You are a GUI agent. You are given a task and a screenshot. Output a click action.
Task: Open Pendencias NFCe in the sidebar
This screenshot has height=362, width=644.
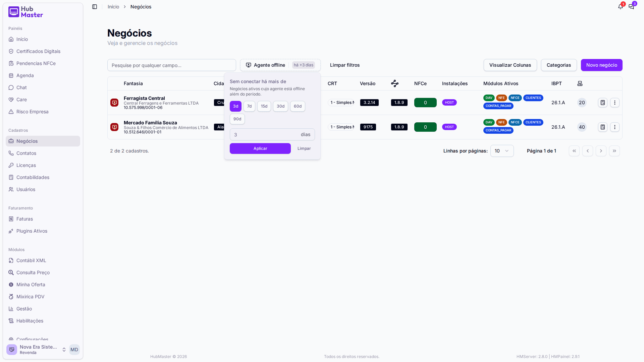coord(43,63)
